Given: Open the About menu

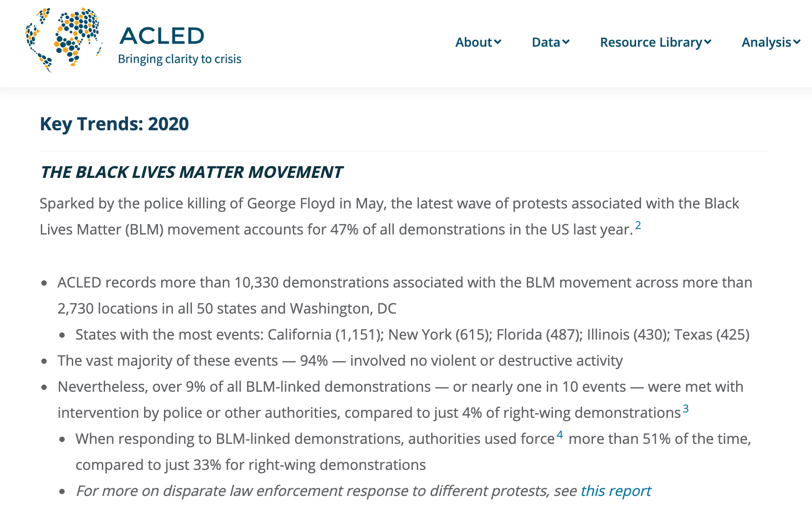Looking at the screenshot, I should click(474, 42).
